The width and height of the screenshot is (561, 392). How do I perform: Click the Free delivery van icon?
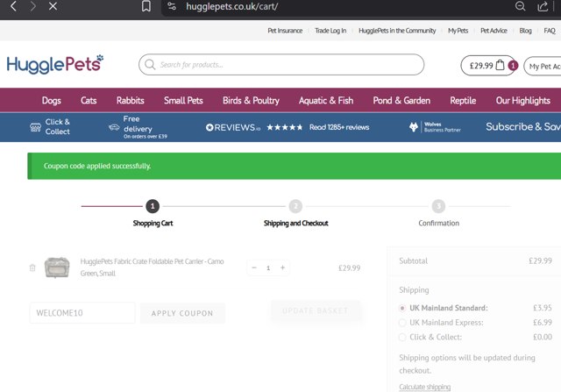click(114, 127)
